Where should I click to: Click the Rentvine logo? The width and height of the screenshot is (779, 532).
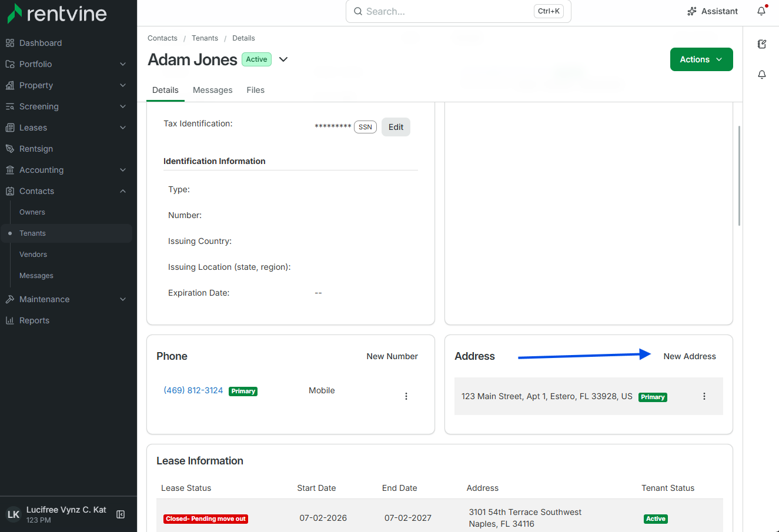click(x=57, y=14)
